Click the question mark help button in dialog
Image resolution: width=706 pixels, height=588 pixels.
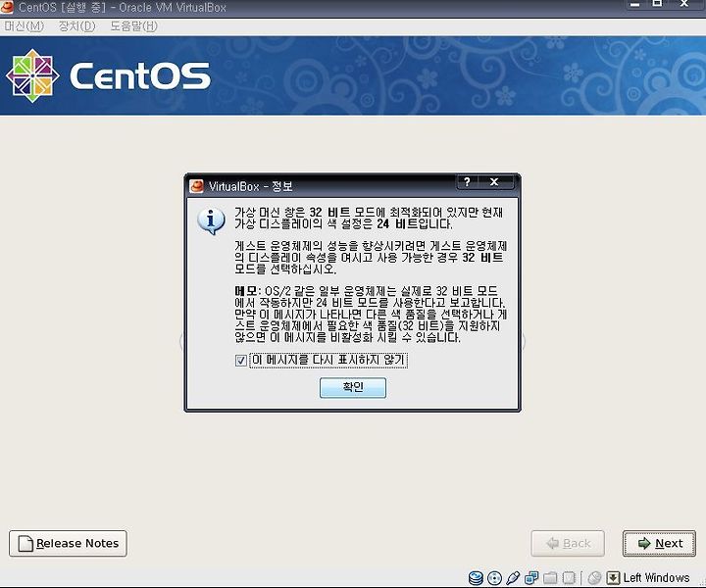(x=467, y=181)
